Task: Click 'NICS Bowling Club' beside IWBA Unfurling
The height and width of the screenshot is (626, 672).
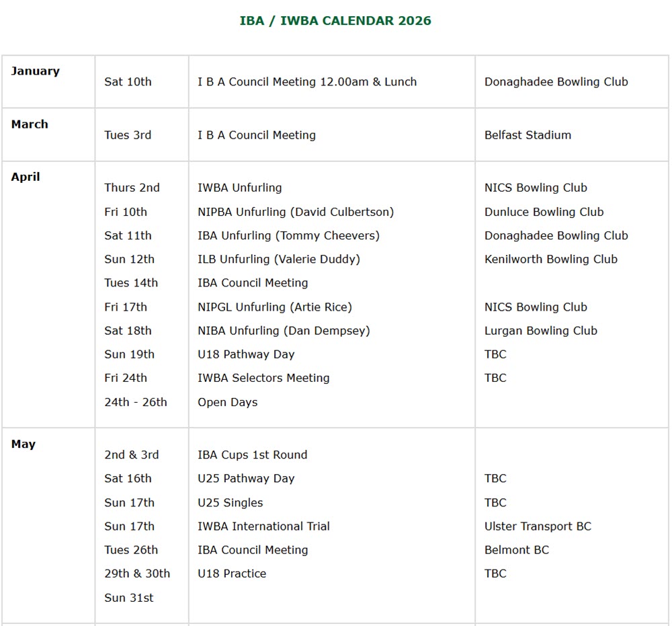Action: click(x=536, y=188)
